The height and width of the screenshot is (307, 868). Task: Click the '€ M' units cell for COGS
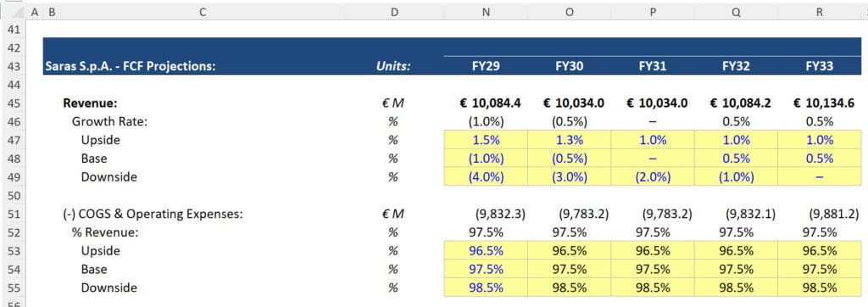point(393,214)
